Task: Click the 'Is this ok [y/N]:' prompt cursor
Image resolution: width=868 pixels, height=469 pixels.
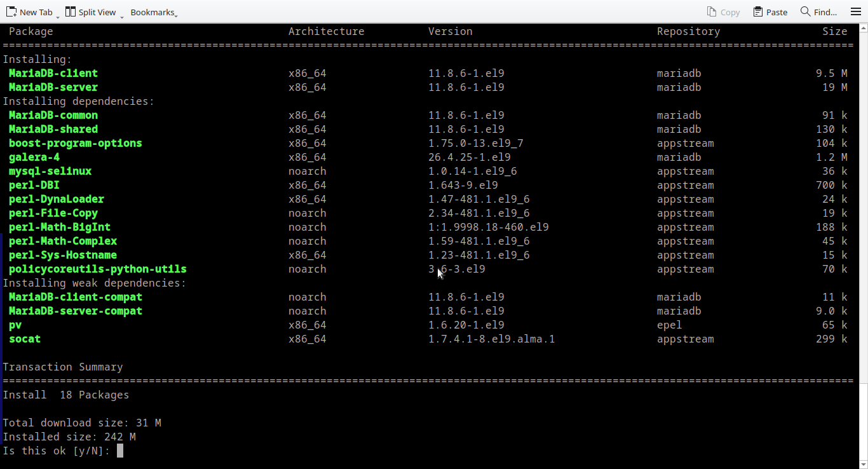Action: [120, 451]
